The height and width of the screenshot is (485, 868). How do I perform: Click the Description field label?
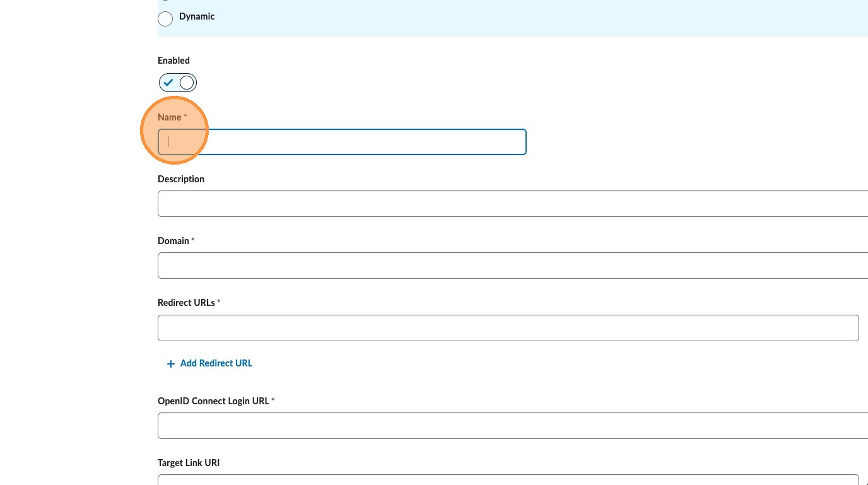coord(181,179)
